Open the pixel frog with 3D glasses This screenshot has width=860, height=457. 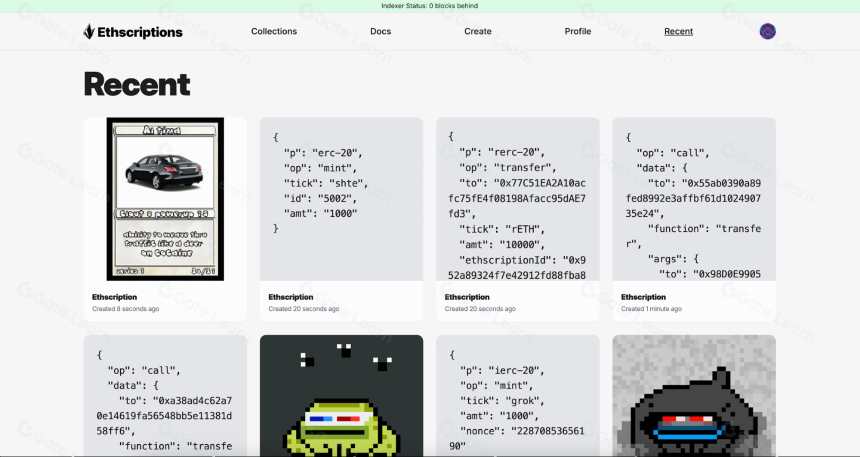pos(341,396)
